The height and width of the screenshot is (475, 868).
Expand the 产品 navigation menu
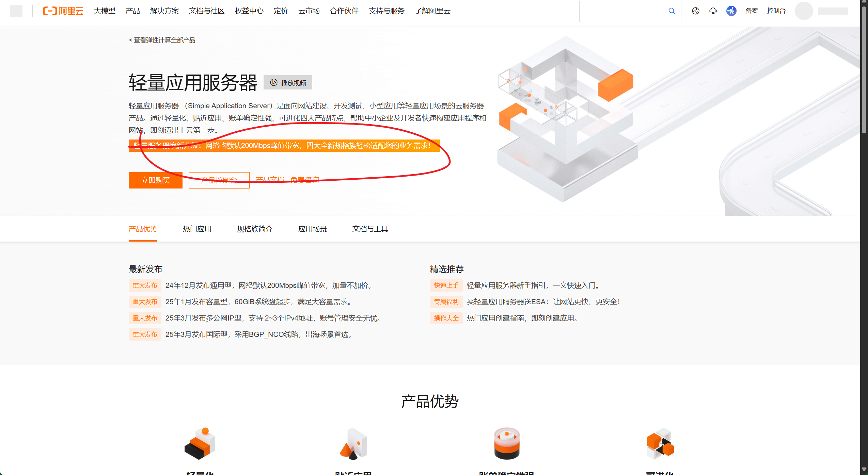[x=132, y=11]
